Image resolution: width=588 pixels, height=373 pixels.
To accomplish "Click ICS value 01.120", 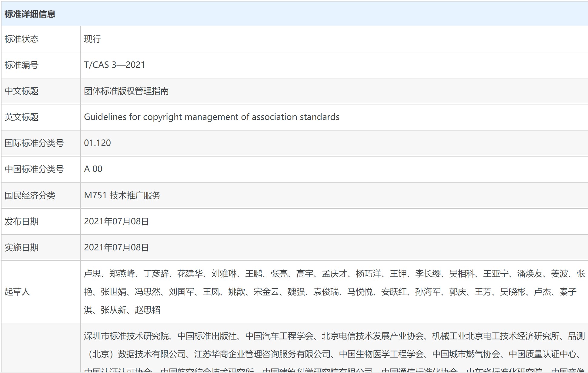I will coord(97,143).
